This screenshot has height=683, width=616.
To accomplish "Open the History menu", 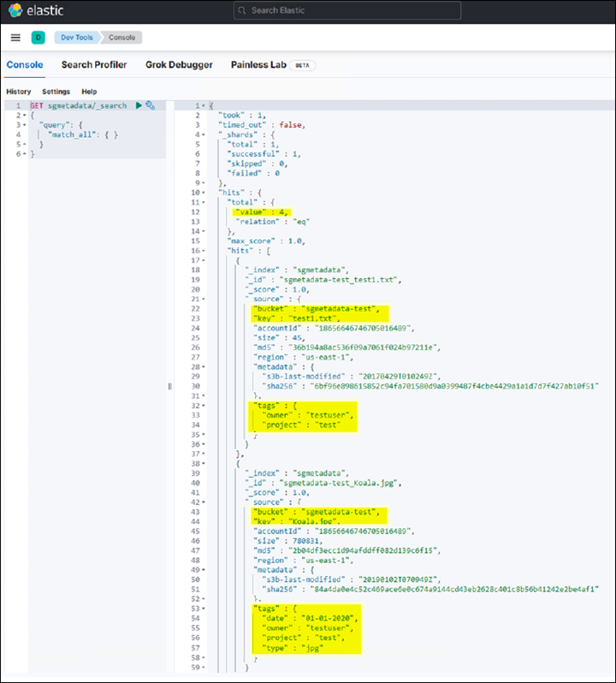I will click(19, 92).
